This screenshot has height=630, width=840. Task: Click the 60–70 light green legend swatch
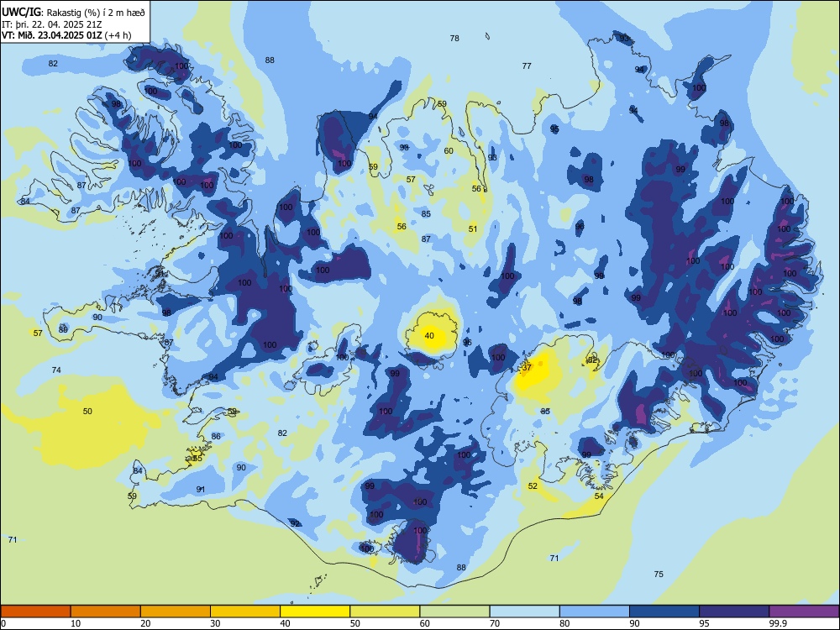pos(454,612)
